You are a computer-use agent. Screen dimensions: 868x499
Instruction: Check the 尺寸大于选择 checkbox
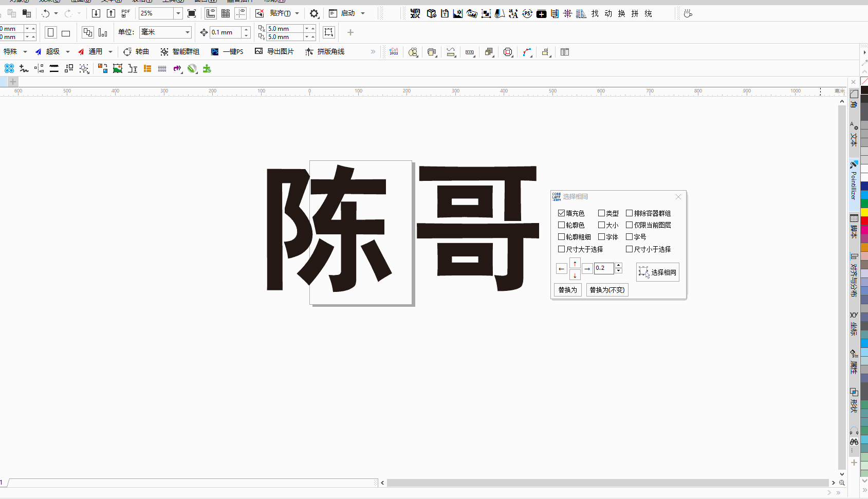coord(561,249)
